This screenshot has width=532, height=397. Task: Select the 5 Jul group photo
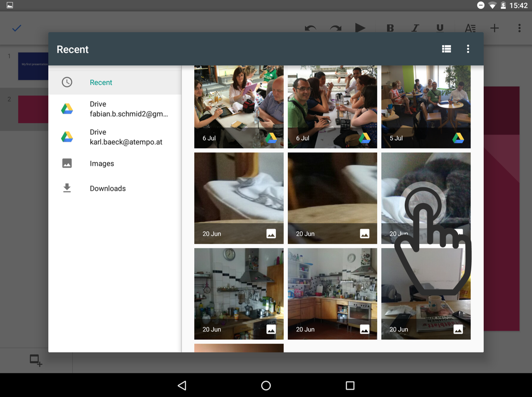point(426,107)
